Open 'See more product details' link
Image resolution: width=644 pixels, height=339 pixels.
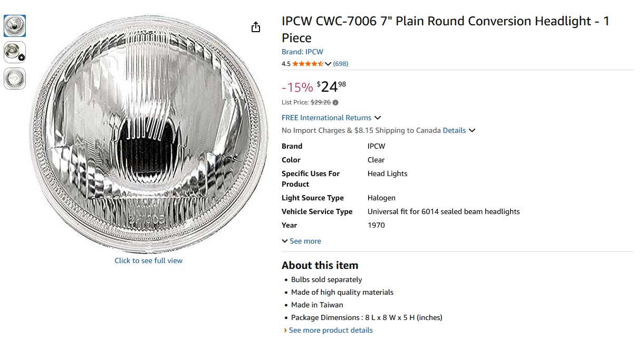point(331,330)
